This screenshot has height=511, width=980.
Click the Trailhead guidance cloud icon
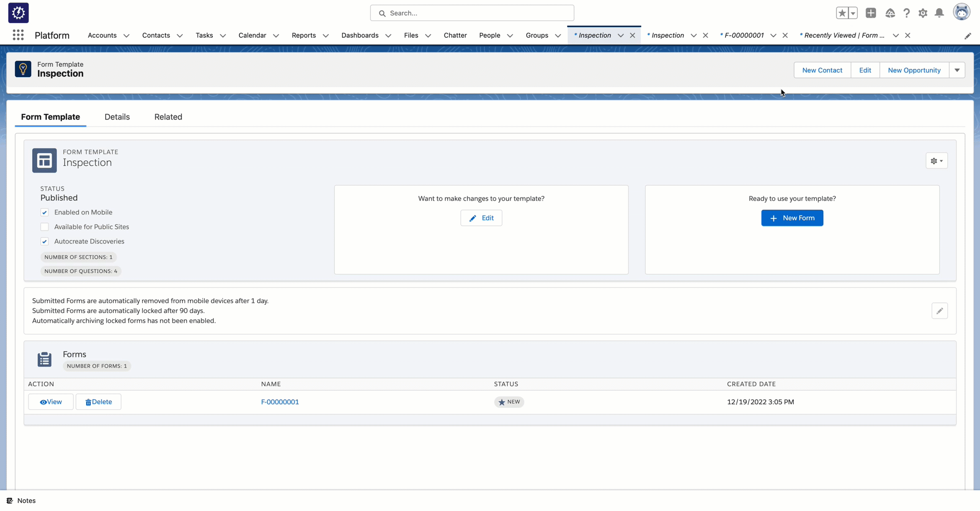(890, 13)
